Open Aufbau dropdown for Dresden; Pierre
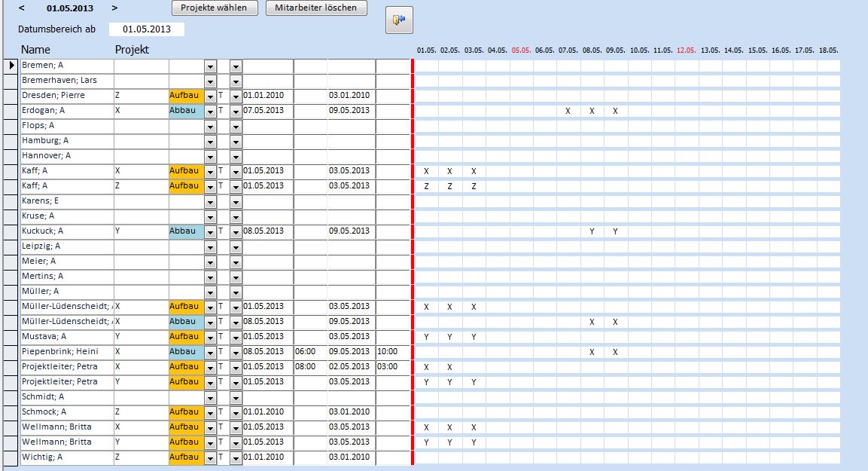The height and width of the screenshot is (471, 868). 210,96
